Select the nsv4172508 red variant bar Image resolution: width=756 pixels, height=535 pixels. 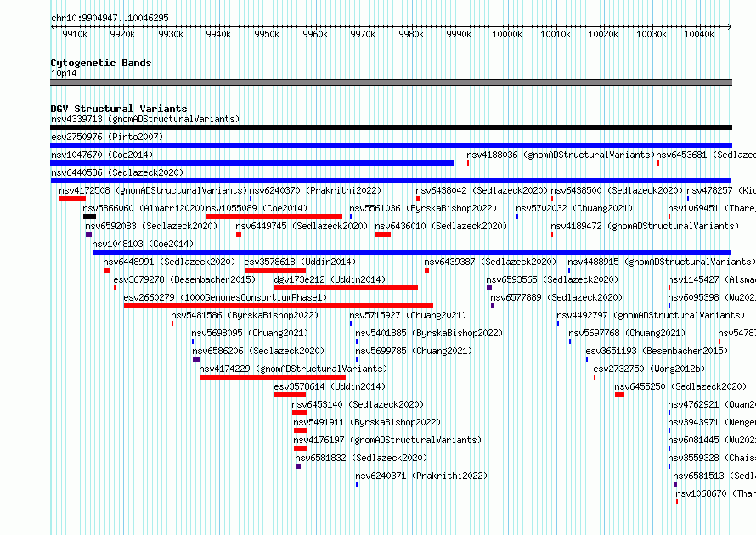[x=73, y=199]
